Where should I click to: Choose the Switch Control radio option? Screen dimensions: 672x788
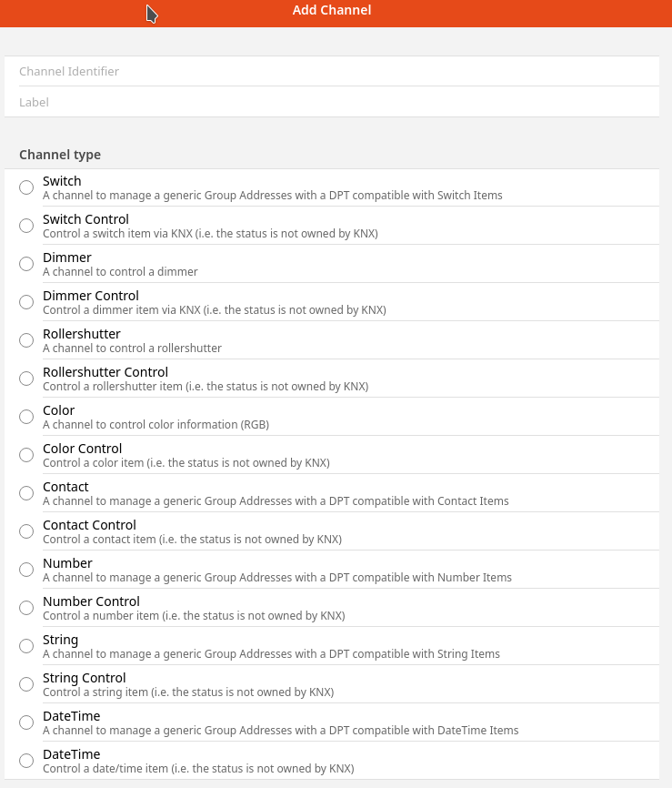coord(26,226)
